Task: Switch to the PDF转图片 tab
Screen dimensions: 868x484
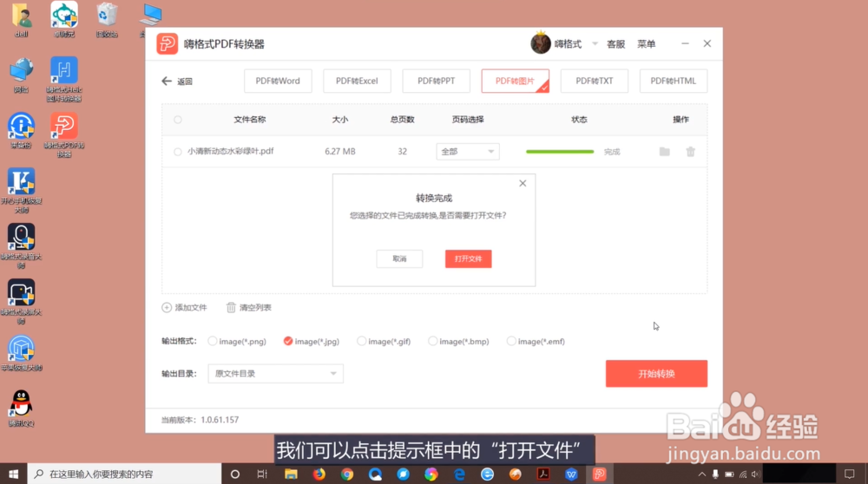Action: [516, 81]
